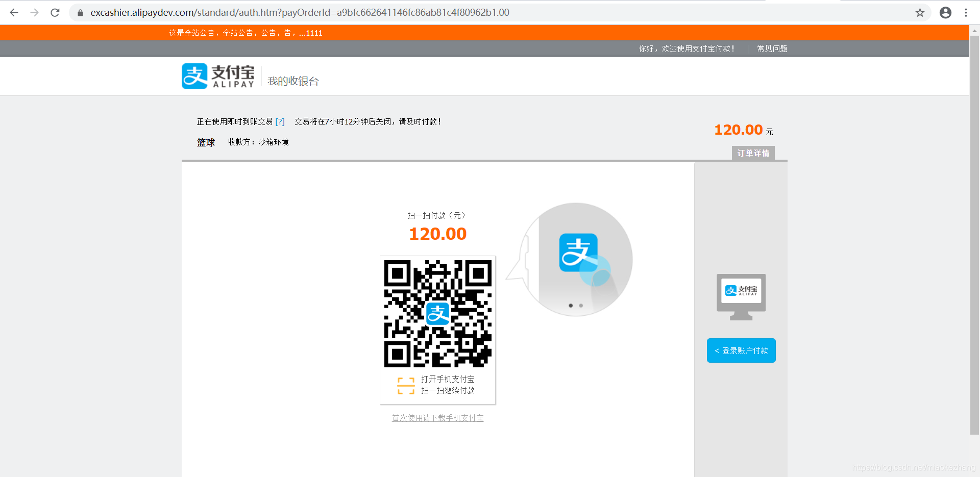The image size is (980, 477).
Task: Click the 篮球 order name
Action: click(x=206, y=142)
